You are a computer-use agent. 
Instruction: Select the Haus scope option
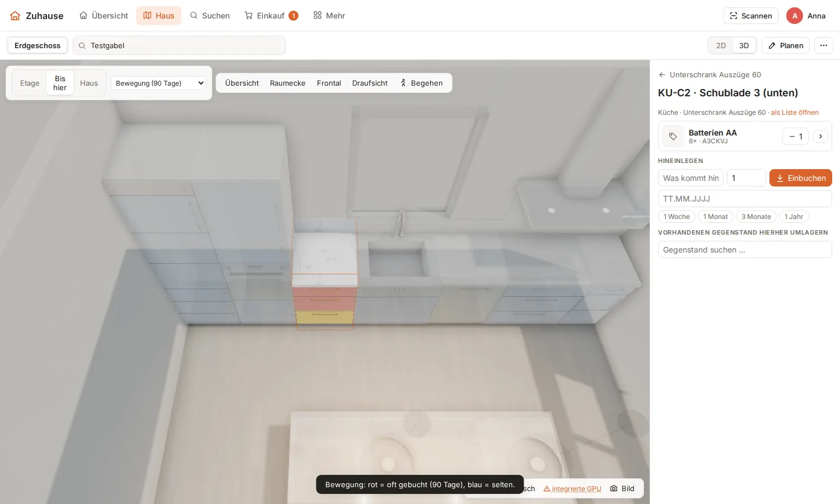[89, 83]
